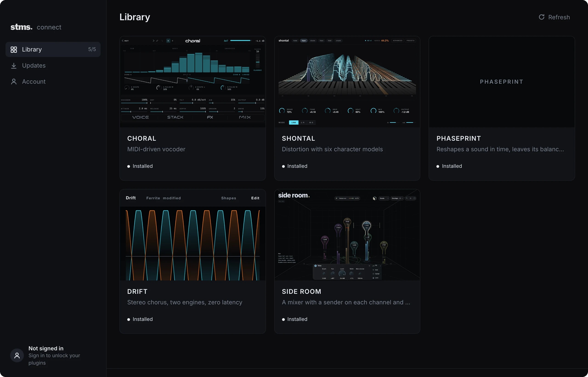Click the user avatar icon at bottom
The width and height of the screenshot is (588, 377).
point(17,355)
